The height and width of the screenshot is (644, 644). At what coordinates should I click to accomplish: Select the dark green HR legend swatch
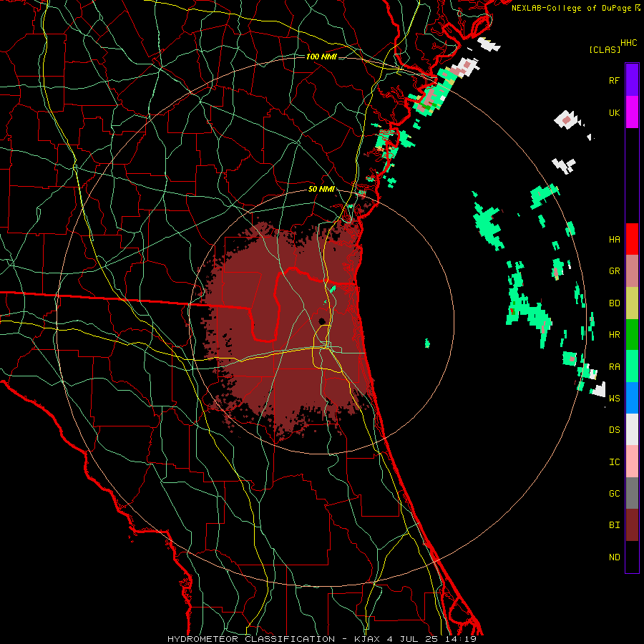coord(632,334)
